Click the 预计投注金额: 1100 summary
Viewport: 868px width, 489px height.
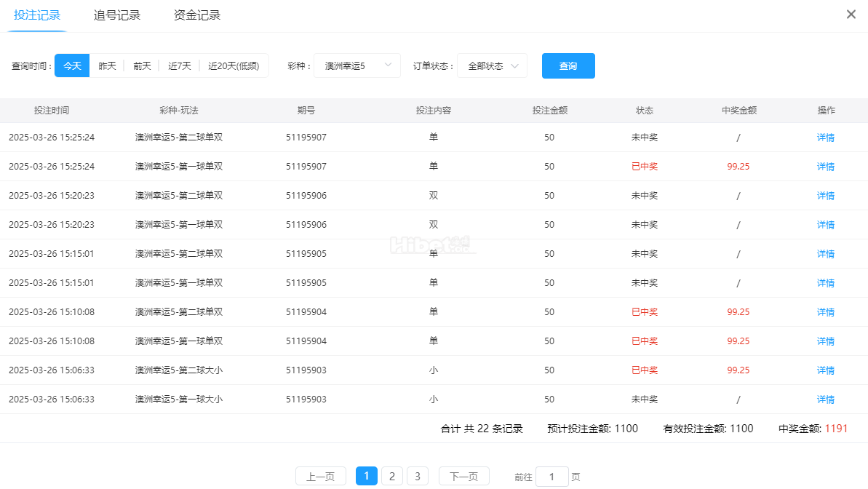click(x=592, y=429)
